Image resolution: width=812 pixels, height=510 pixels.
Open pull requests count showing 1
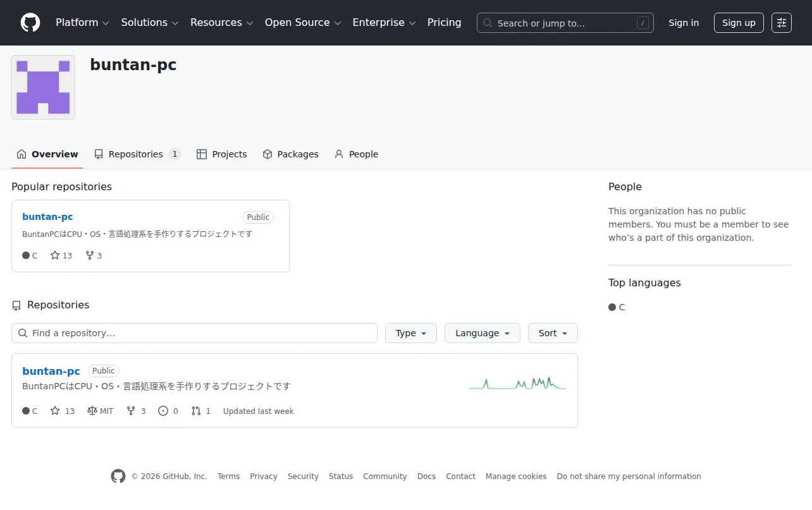pos(201,411)
